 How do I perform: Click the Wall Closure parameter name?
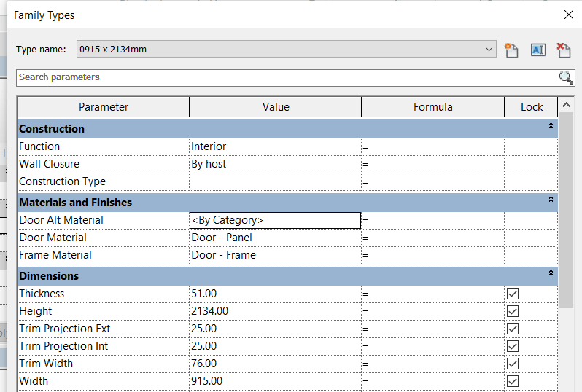pyautogui.click(x=50, y=164)
